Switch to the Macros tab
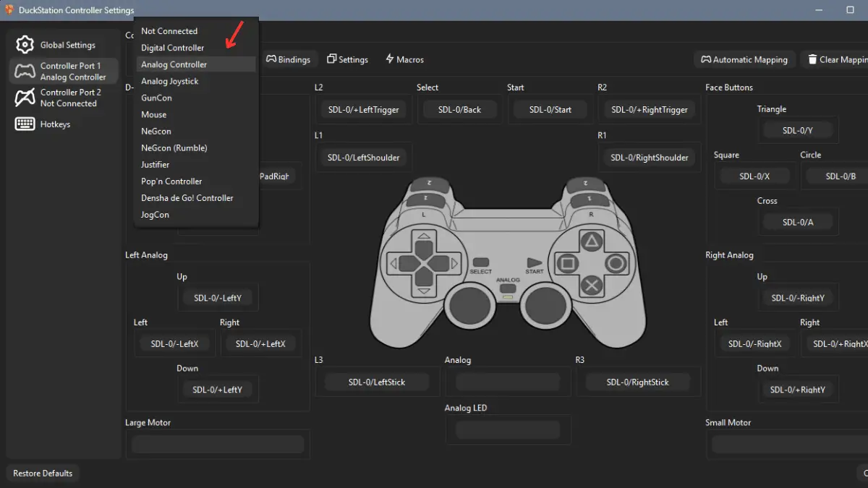The height and width of the screenshot is (488, 868). (x=404, y=59)
